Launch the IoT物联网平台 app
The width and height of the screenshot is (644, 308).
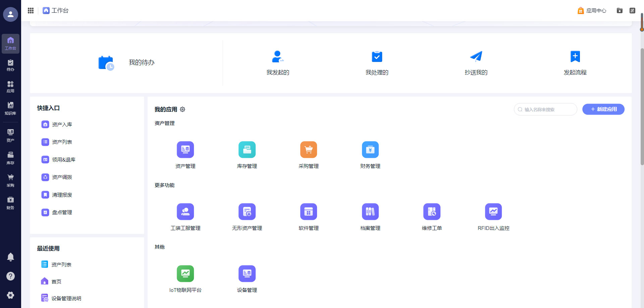185,274
